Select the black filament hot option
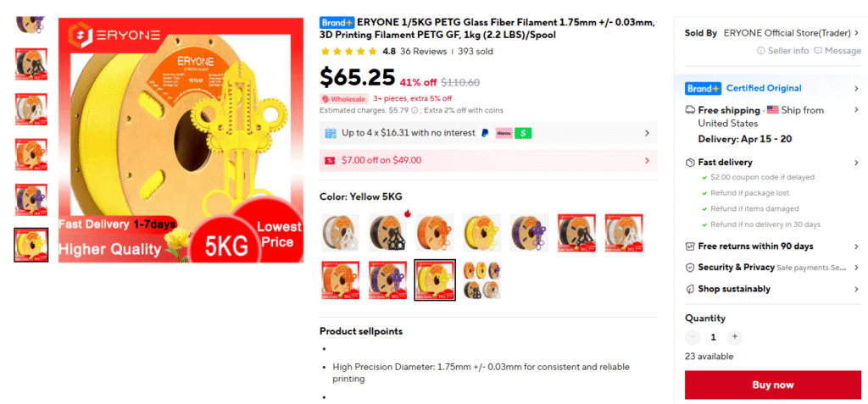The width and height of the screenshot is (868, 404). (x=387, y=232)
